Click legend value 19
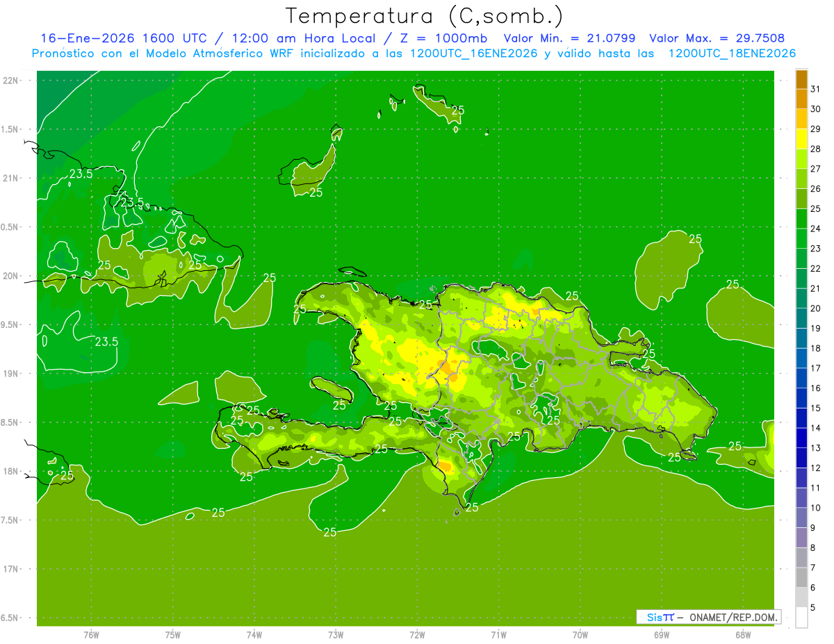 815,328
